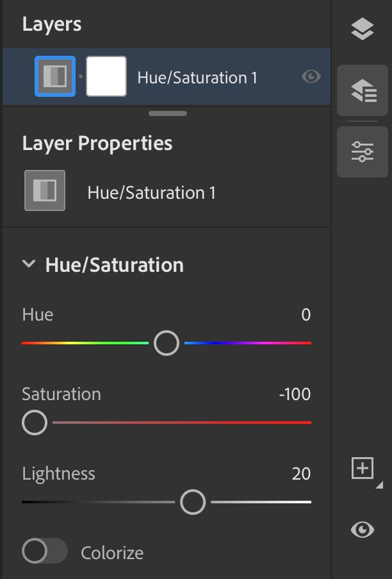Select the Hue/Saturation adjustment thumbnail in Layers
The image size is (392, 579).
point(55,76)
